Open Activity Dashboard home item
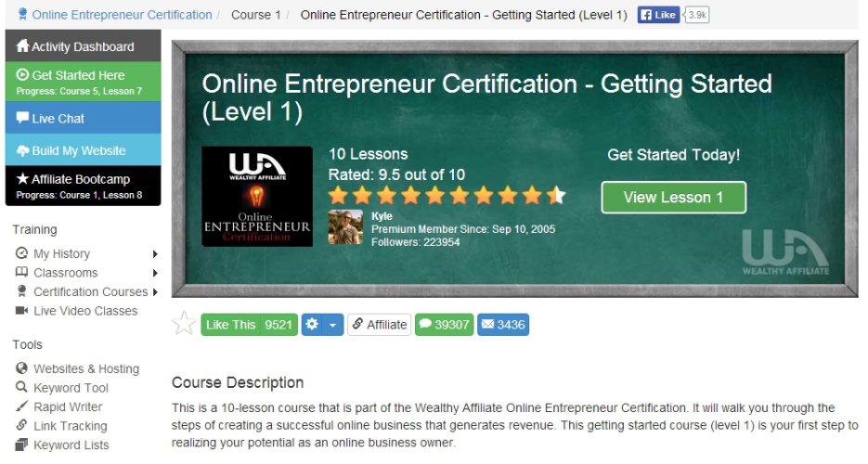Screen dimensions: 868x464 click(83, 45)
